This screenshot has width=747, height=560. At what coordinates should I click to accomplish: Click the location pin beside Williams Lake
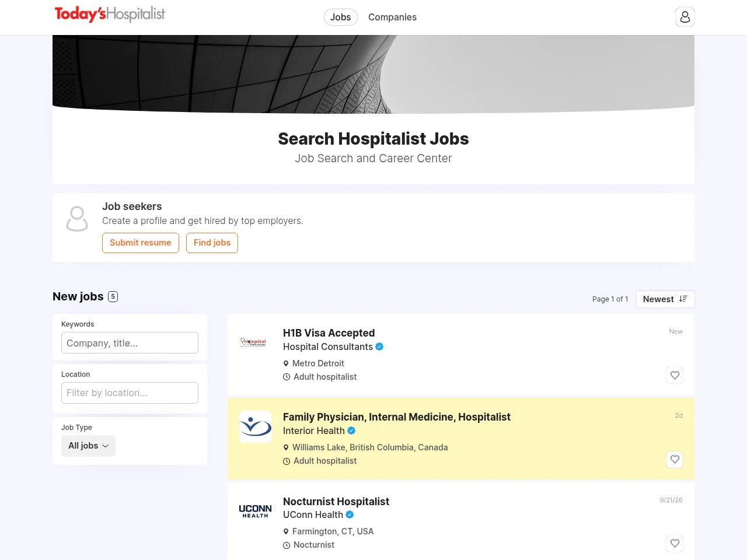point(286,447)
